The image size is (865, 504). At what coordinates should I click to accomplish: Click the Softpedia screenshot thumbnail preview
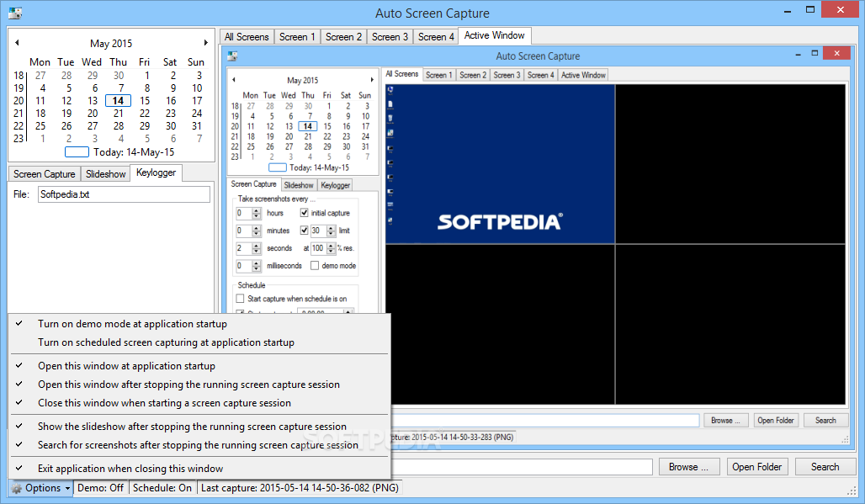pos(500,164)
